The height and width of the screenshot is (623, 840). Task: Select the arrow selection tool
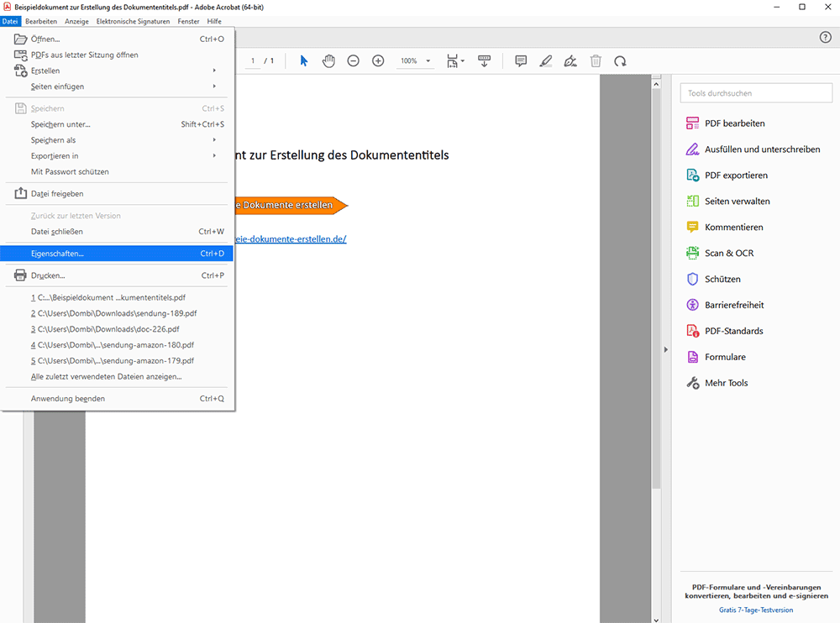304,61
